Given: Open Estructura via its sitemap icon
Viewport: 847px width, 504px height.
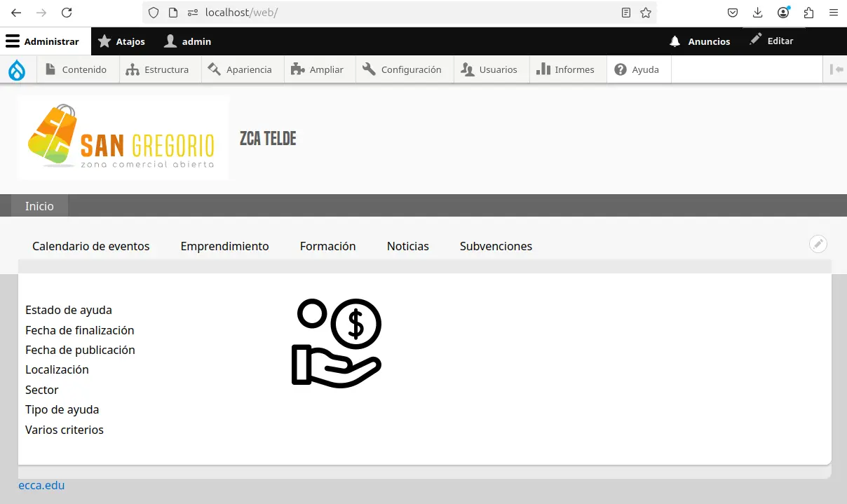Looking at the screenshot, I should (x=131, y=69).
